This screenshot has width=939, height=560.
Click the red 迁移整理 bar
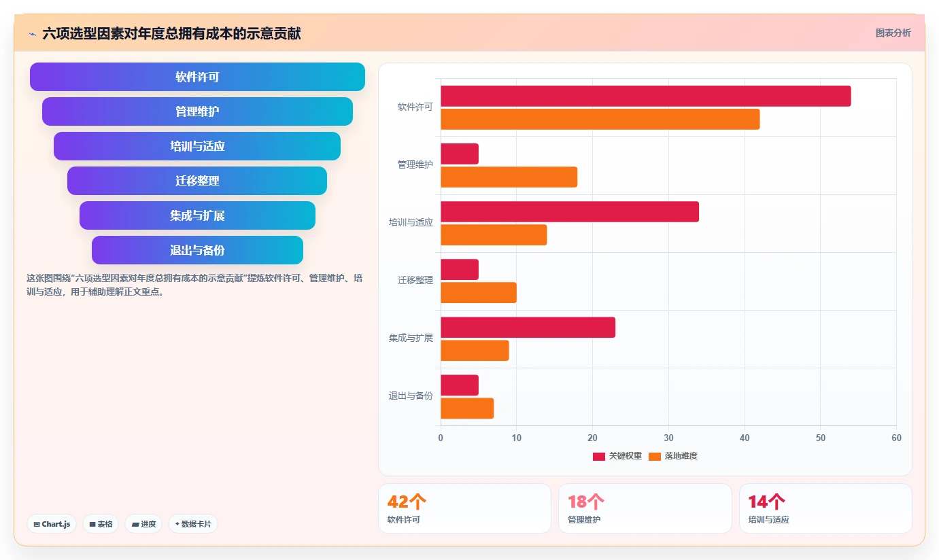point(460,269)
